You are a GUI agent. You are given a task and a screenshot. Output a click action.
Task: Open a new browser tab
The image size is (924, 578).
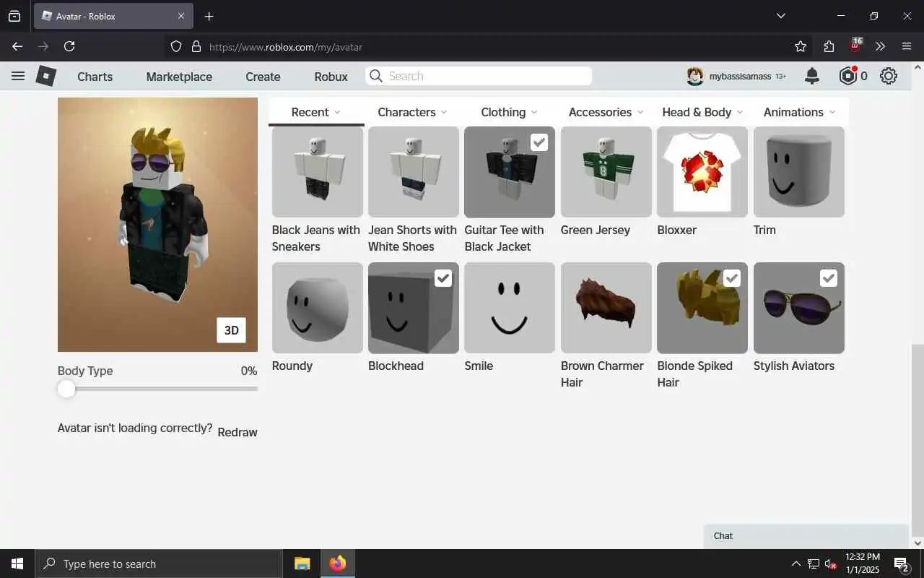[x=209, y=16]
